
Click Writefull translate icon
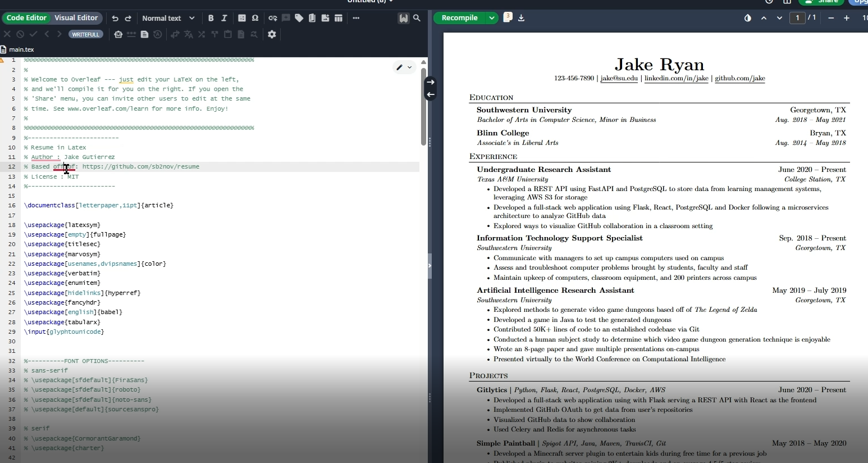188,34
